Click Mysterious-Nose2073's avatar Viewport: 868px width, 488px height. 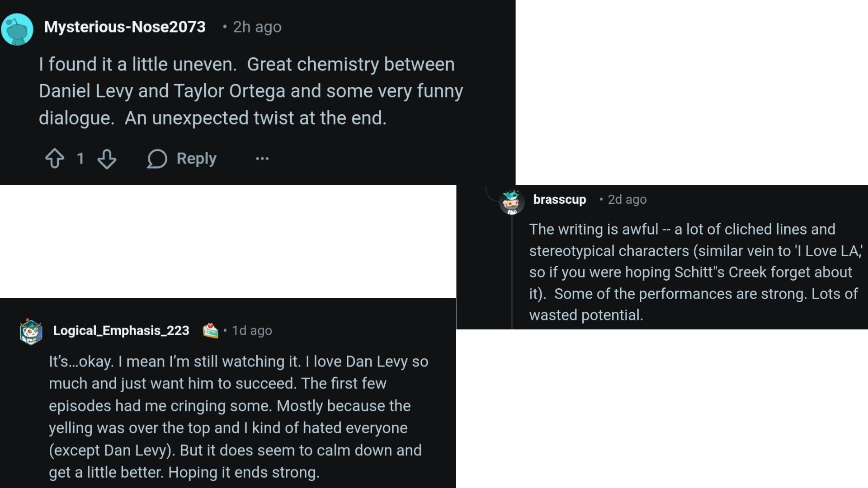[x=17, y=29]
